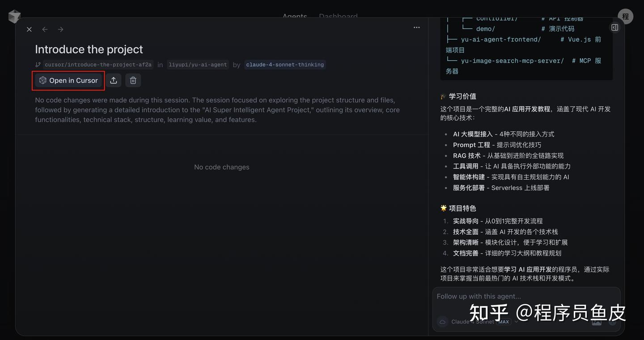Switch to the Agents tab
Viewport: 644px width, 340px height.
[294, 17]
